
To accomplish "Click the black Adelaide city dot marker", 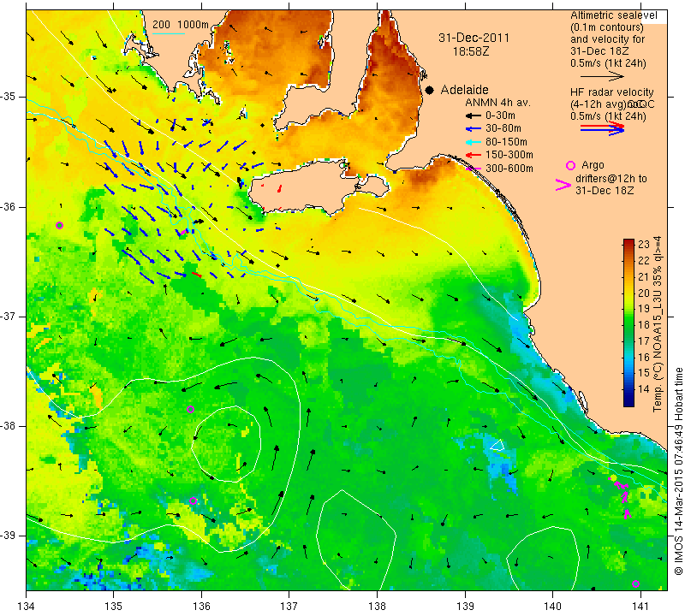I will click(430, 90).
